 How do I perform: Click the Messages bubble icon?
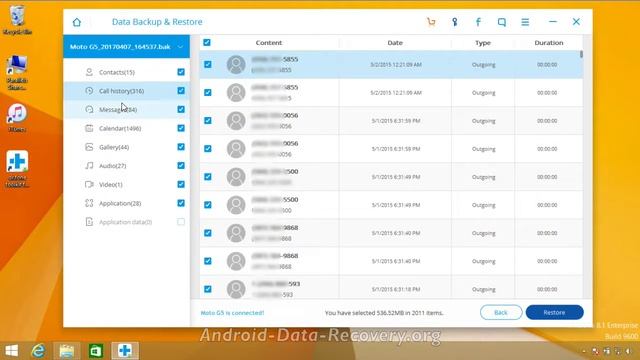point(89,109)
